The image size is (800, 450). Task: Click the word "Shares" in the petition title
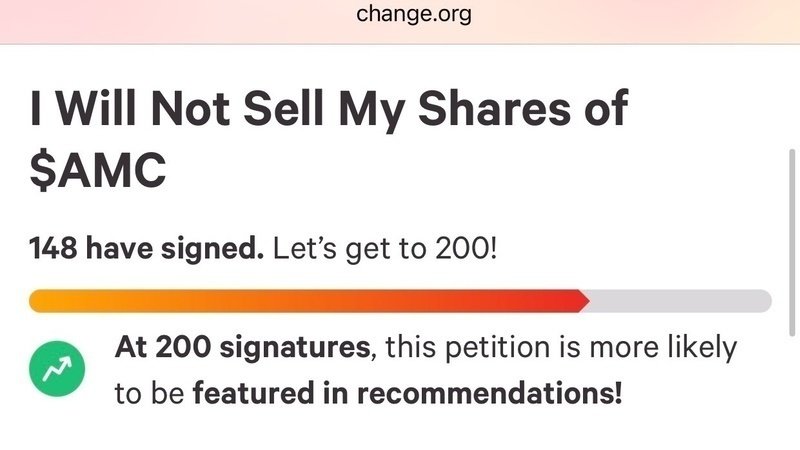click(x=474, y=109)
